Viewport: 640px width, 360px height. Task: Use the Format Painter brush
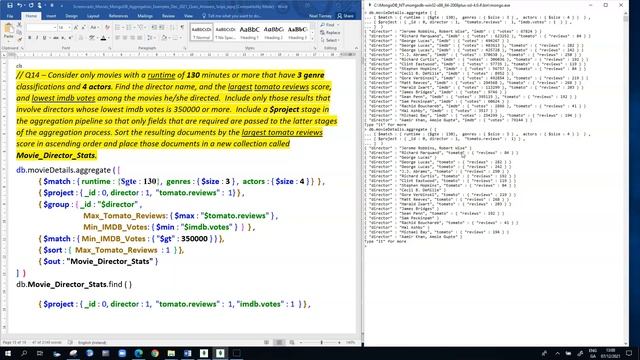point(19,39)
